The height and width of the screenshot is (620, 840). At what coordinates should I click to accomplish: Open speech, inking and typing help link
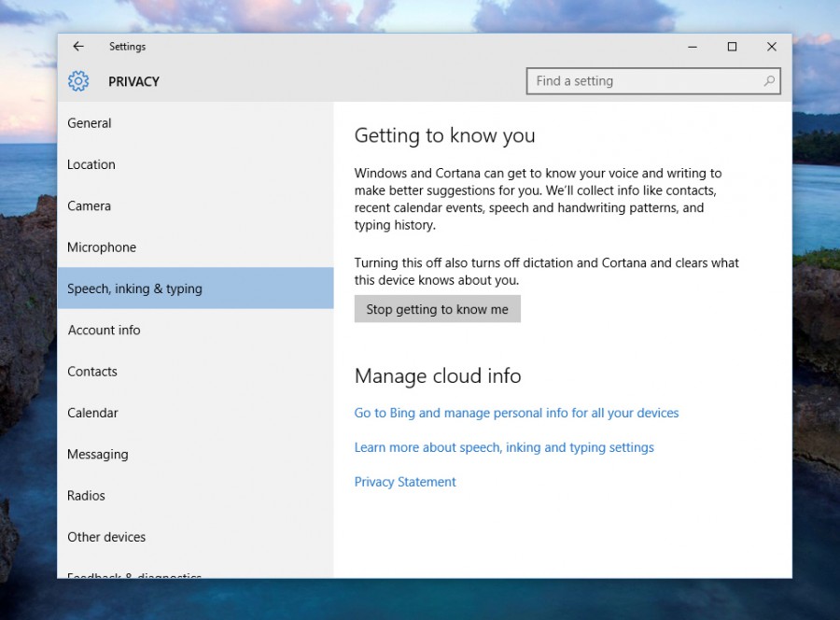pos(504,447)
